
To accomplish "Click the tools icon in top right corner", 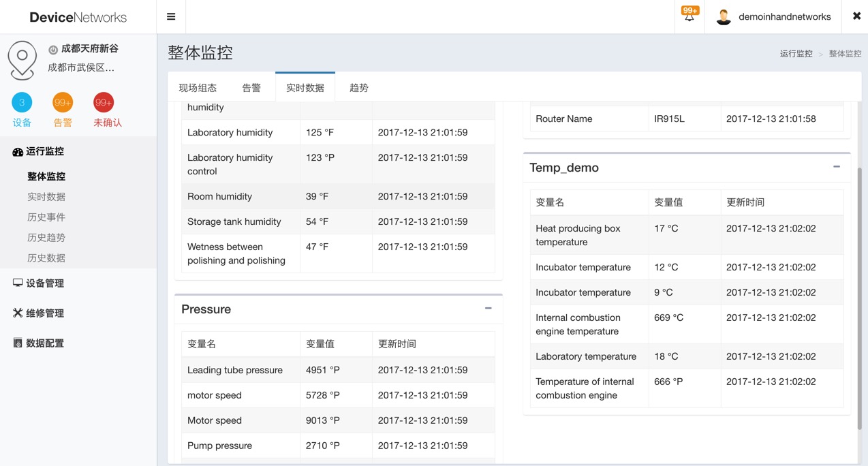I will coord(856,16).
